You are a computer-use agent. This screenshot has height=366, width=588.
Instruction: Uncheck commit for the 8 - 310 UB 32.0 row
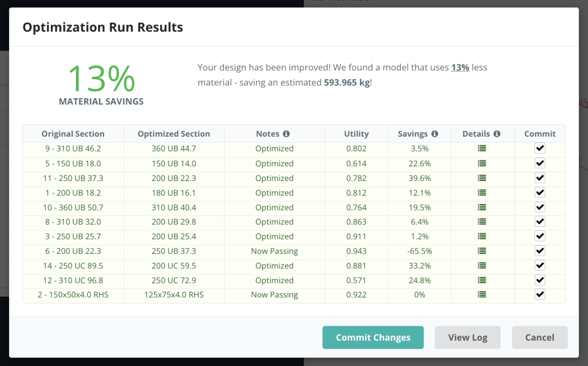coord(539,221)
